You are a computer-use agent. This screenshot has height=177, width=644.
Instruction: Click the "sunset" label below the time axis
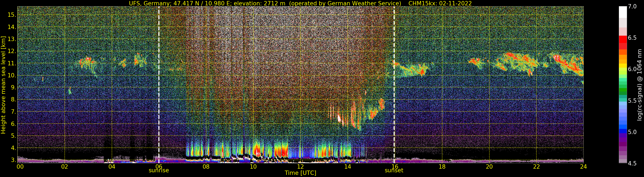394,171
